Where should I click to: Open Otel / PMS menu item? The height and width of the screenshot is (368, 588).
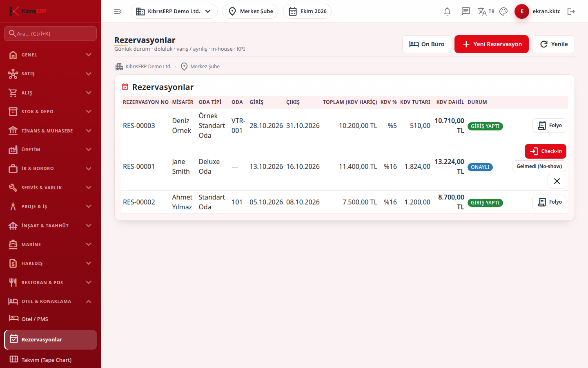coord(51,319)
